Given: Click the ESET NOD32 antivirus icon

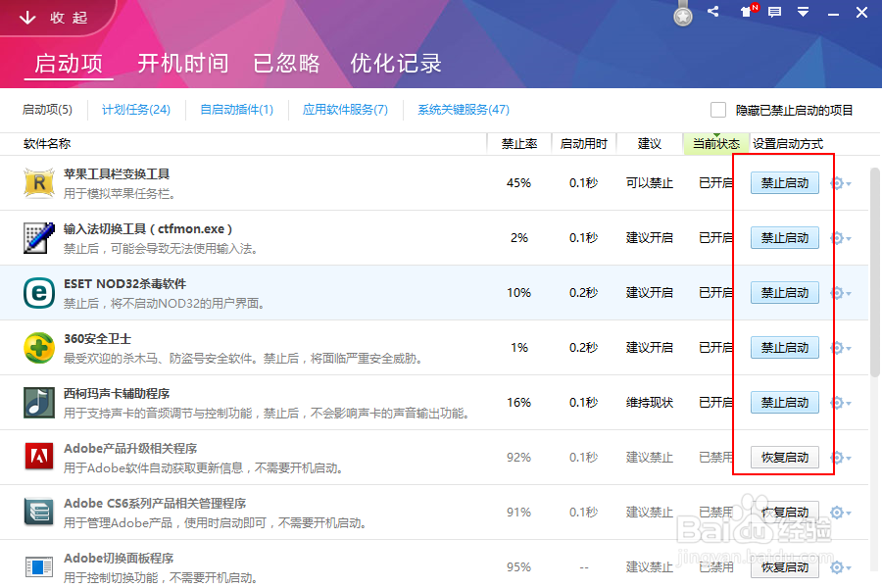Looking at the screenshot, I should pyautogui.click(x=39, y=292).
